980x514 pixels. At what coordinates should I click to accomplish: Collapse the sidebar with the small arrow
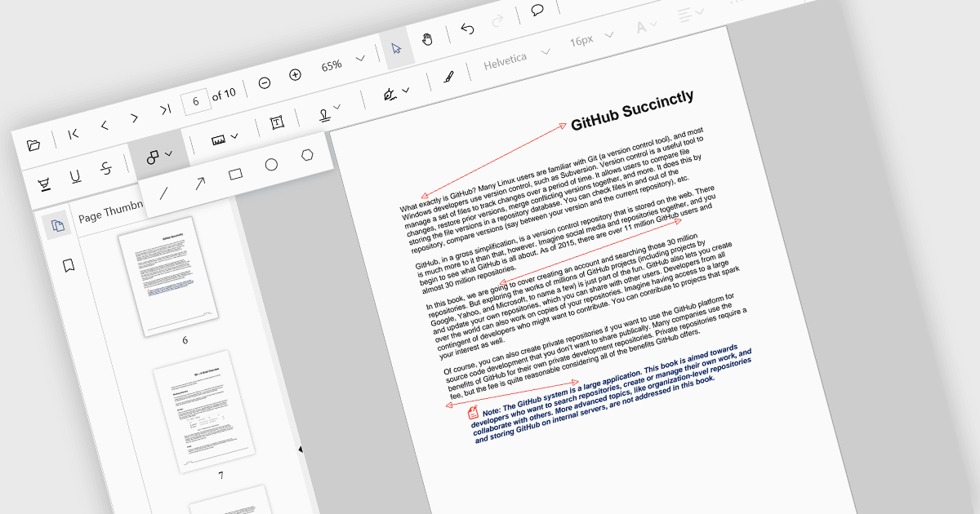coord(300,449)
